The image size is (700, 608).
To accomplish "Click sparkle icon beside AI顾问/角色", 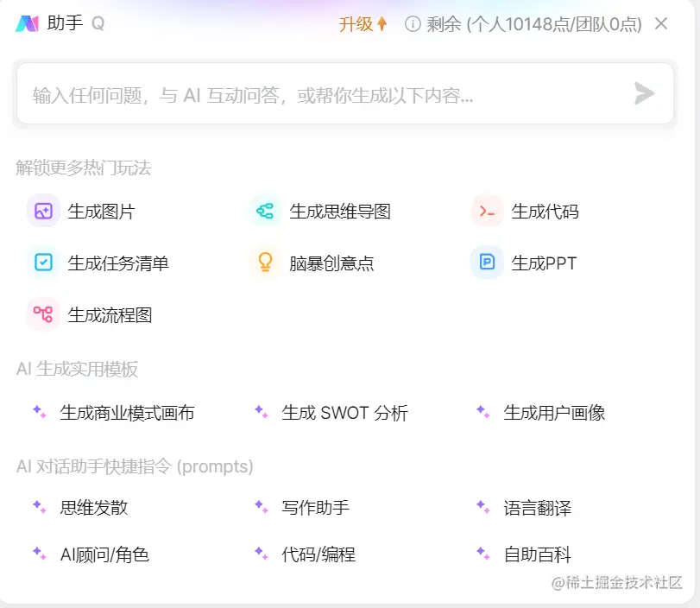I will click(40, 554).
